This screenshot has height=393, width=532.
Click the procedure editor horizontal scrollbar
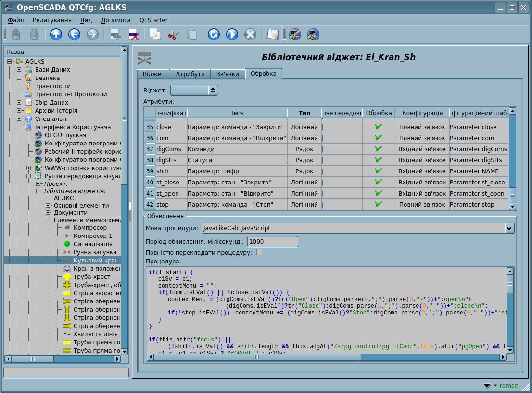327,357
